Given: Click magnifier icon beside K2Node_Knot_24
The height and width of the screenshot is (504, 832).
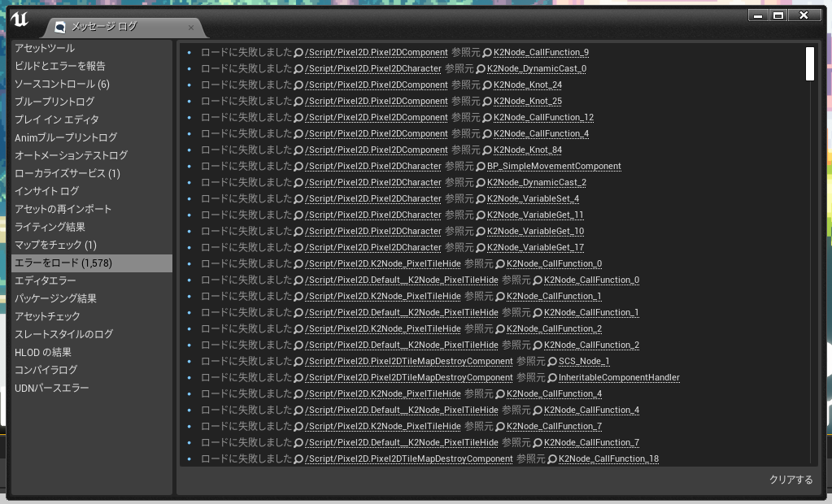Looking at the screenshot, I should pyautogui.click(x=487, y=85).
